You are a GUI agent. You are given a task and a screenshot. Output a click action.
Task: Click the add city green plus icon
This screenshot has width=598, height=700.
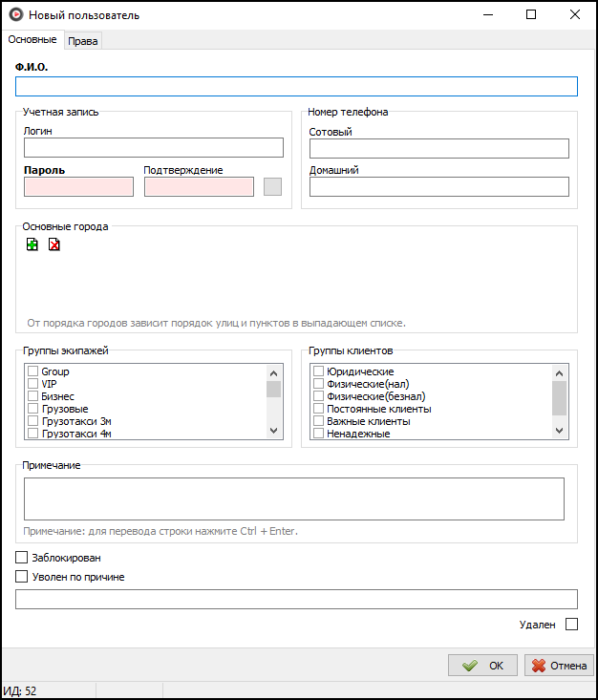(32, 244)
